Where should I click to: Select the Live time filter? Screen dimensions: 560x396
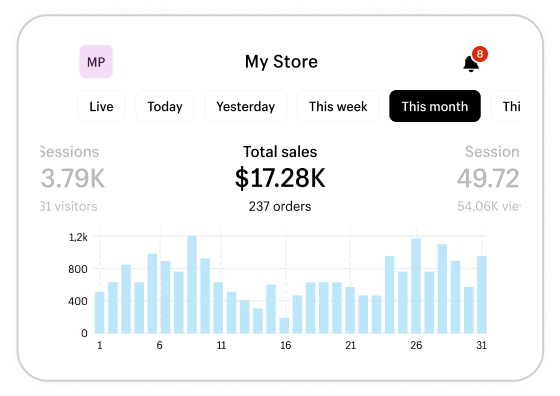101,106
